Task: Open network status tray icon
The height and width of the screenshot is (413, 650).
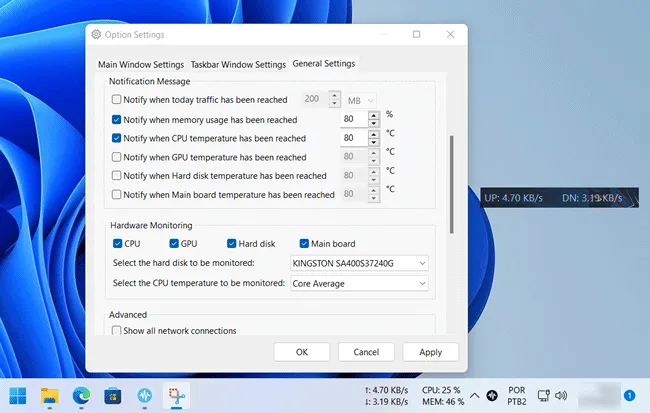Action: [x=543, y=396]
